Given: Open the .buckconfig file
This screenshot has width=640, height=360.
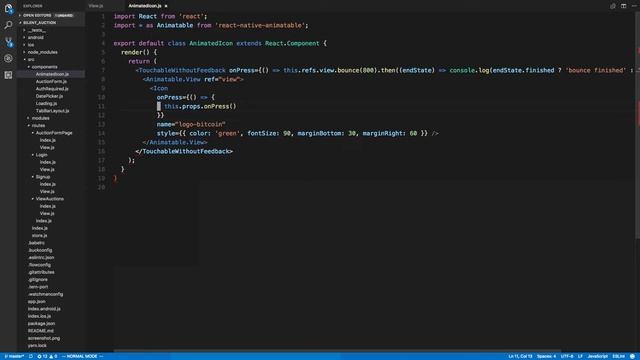Looking at the screenshot, I should (40, 251).
